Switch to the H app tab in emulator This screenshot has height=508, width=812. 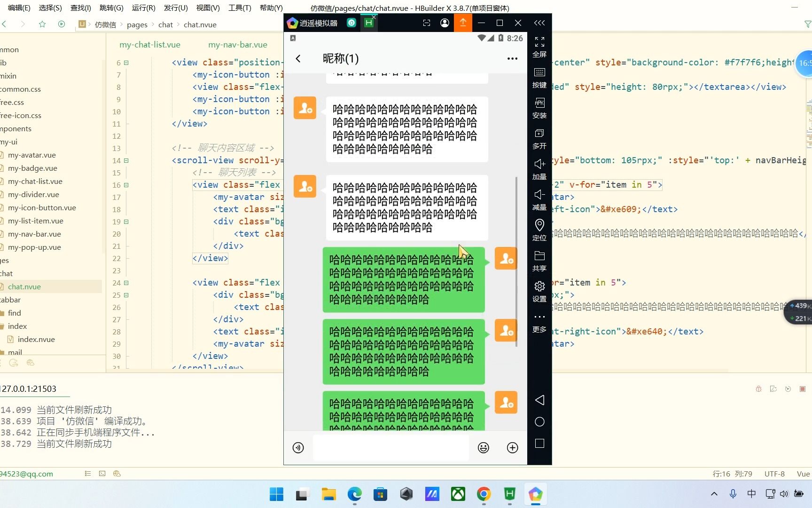[x=369, y=23]
